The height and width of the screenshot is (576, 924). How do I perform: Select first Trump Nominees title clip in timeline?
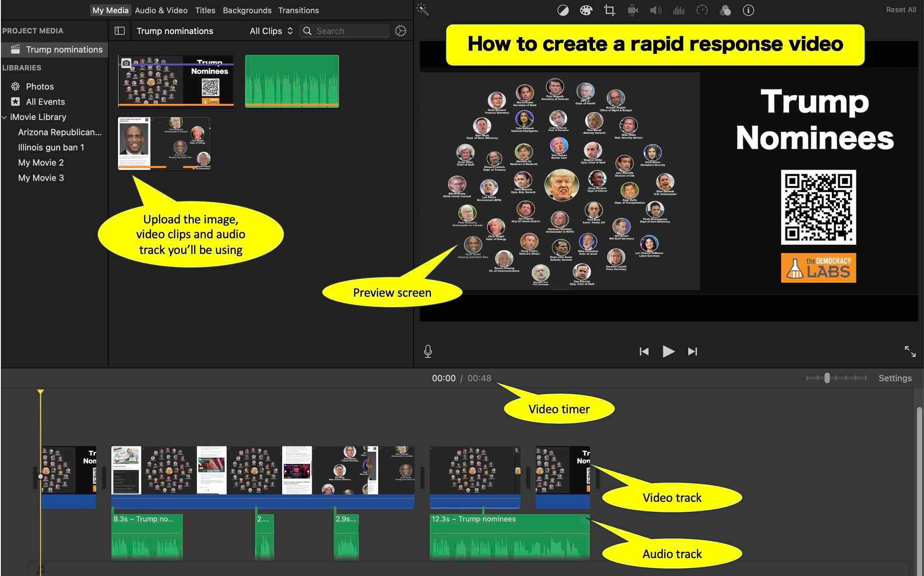point(69,477)
